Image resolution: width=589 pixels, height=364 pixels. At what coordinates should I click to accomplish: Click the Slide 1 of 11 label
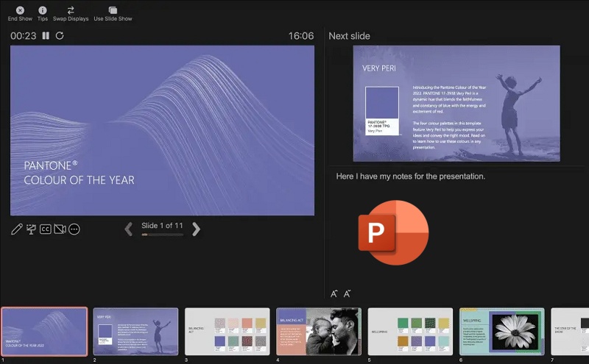(162, 226)
